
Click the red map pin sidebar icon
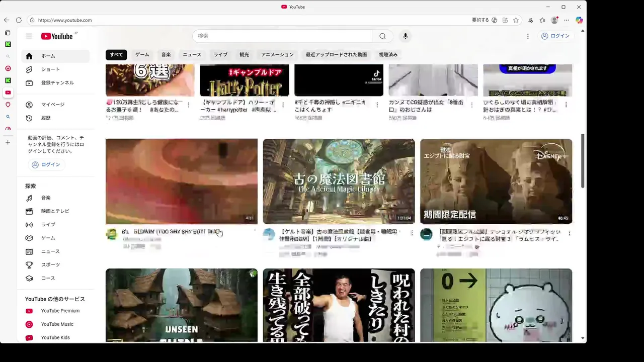pyautogui.click(x=8, y=105)
